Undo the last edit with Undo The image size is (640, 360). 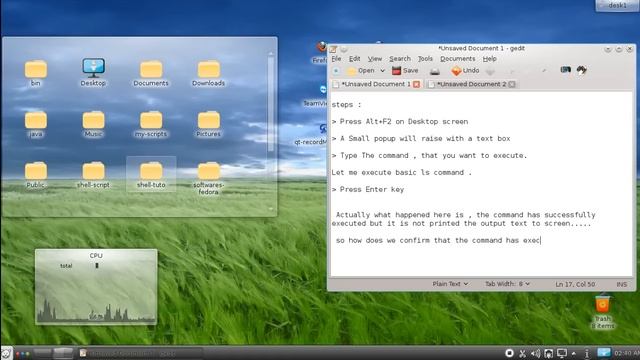[x=465, y=71]
